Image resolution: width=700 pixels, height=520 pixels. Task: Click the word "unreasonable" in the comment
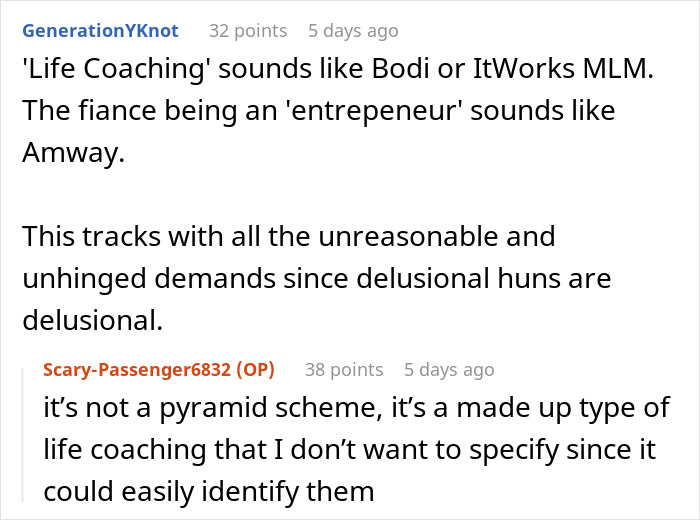[x=407, y=237]
